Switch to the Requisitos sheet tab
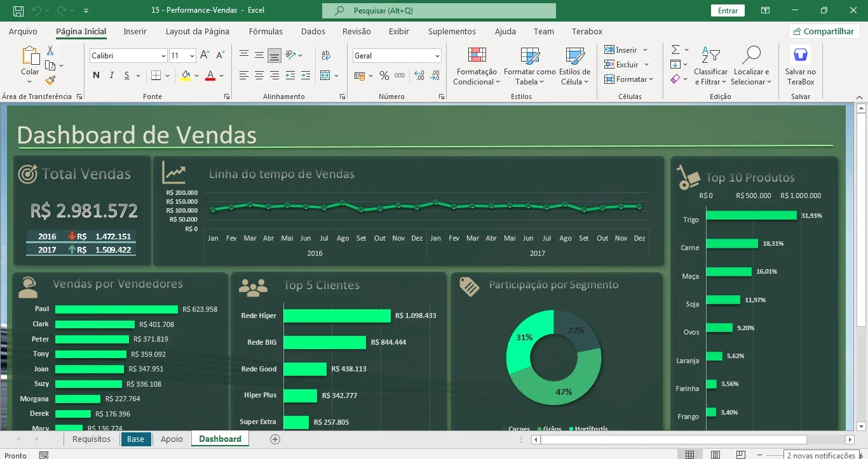The image size is (868, 459). point(92,439)
